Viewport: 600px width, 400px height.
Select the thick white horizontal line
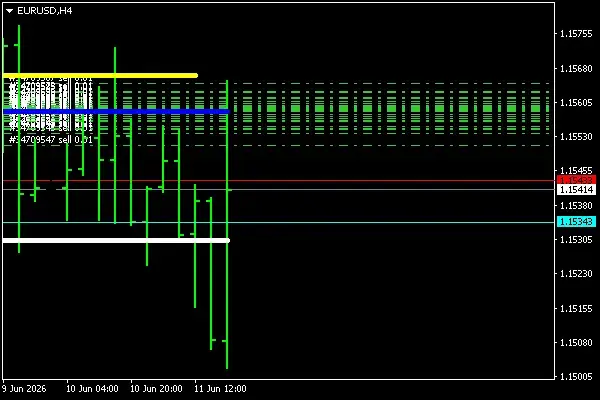tap(116, 240)
